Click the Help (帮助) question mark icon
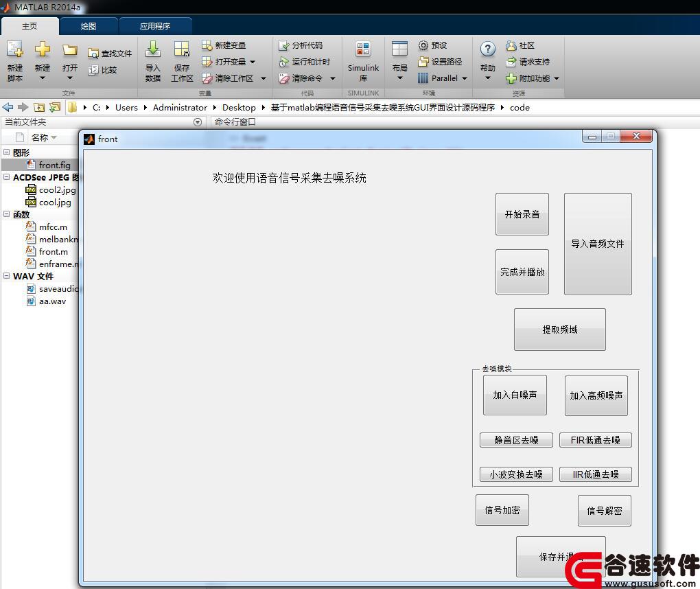Image resolution: width=700 pixels, height=589 pixels. point(488,49)
